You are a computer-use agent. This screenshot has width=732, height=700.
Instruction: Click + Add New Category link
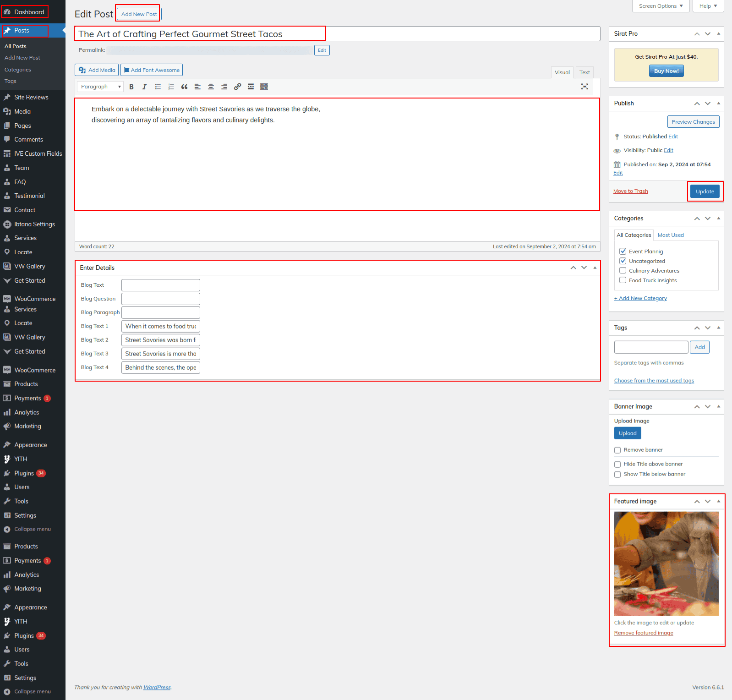640,298
